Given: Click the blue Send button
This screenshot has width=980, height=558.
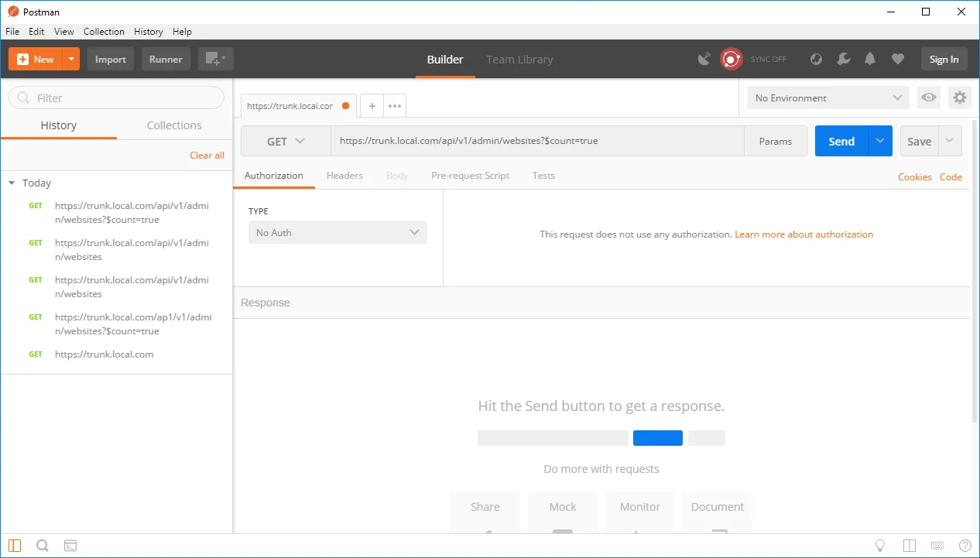Looking at the screenshot, I should pyautogui.click(x=841, y=141).
